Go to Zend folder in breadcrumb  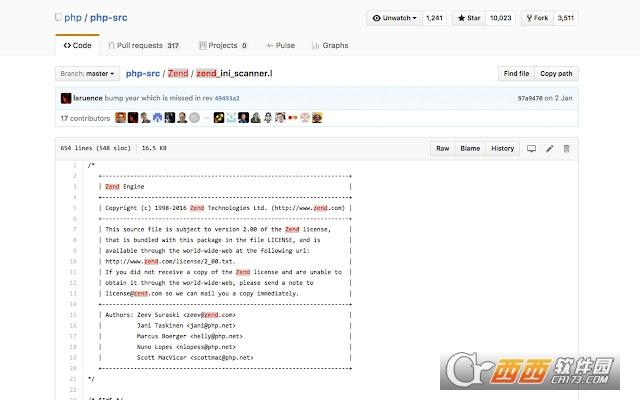pyautogui.click(x=178, y=73)
